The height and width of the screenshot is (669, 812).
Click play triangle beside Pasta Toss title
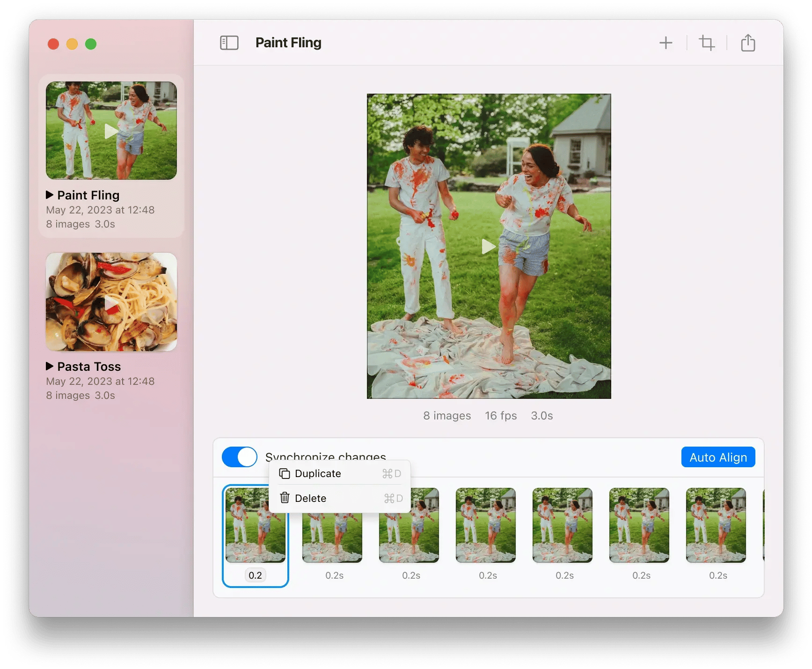click(49, 366)
